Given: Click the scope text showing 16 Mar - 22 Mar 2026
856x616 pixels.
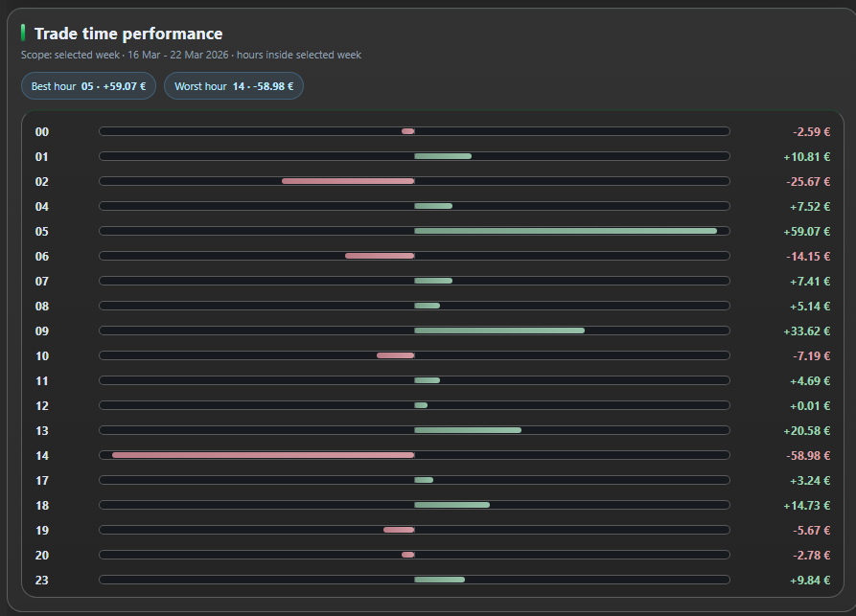Looking at the screenshot, I should click(190, 55).
